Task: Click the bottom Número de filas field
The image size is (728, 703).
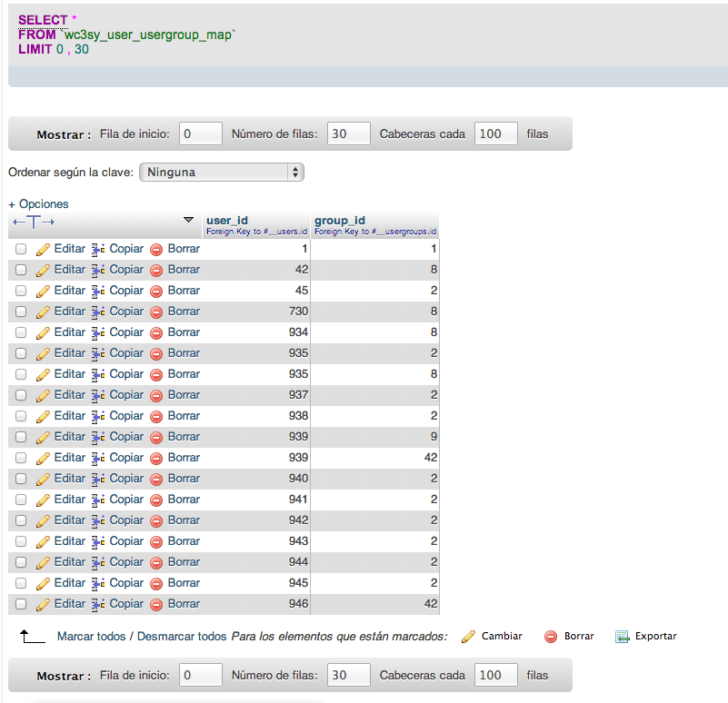Action: pyautogui.click(x=349, y=675)
